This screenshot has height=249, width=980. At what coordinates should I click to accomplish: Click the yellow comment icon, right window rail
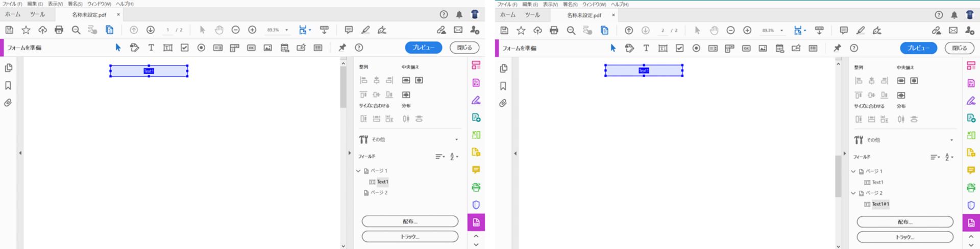tap(971, 170)
